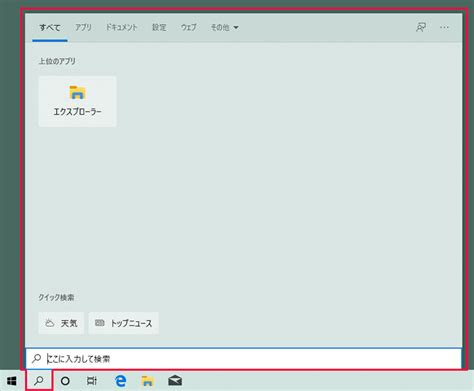474x391 pixels.
Task: Open the Mail app from the taskbar
Action: point(175,381)
